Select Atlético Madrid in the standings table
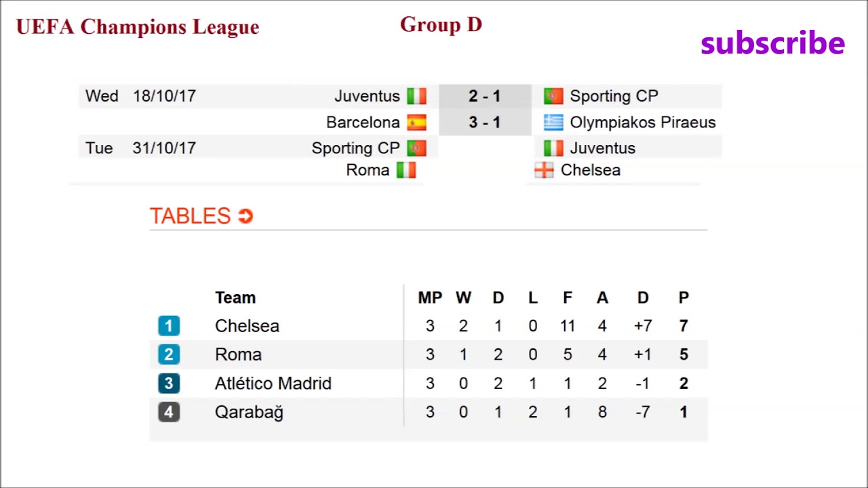 273,384
